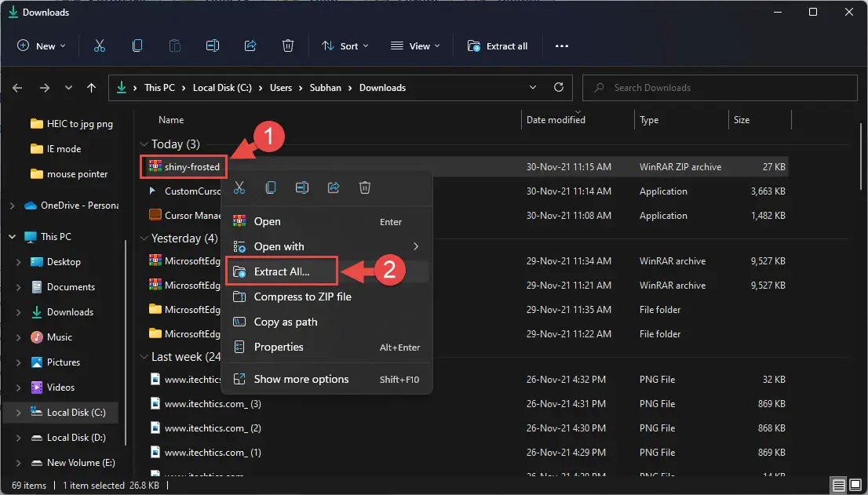Click This PC in the address bar

(159, 87)
